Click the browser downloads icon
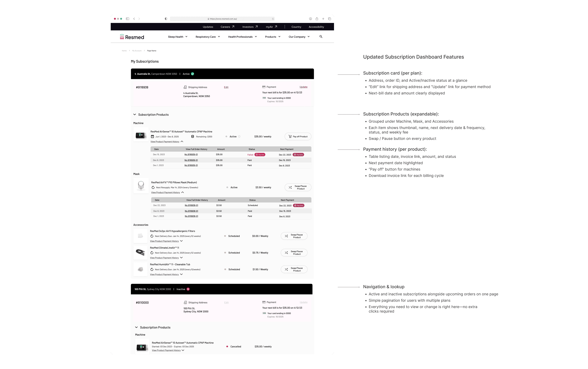Image resolution: width=588 pixels, height=369 pixels. pyautogui.click(x=310, y=19)
